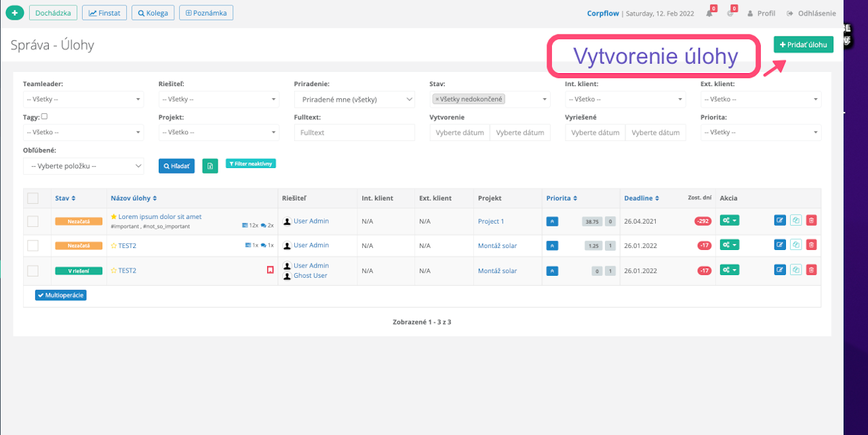Image resolution: width=868 pixels, height=435 pixels.
Task: Edit the Nezačatá TEST2 task
Action: coord(780,245)
